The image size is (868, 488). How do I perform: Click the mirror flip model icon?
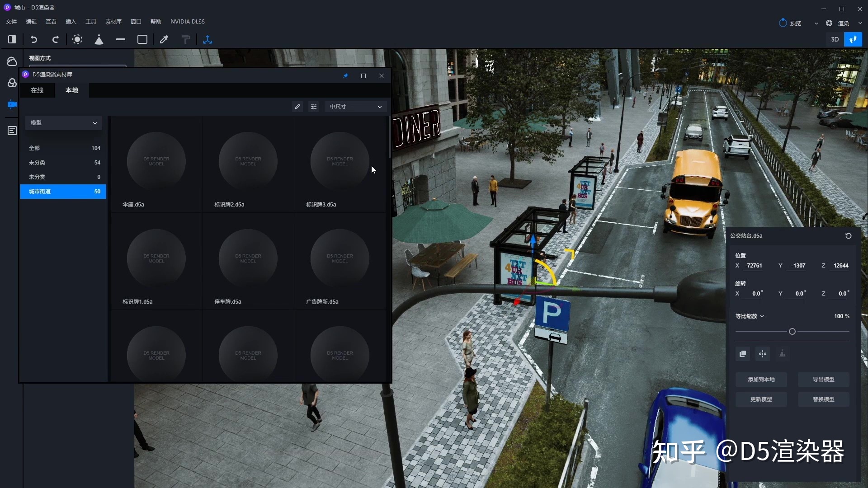click(763, 354)
